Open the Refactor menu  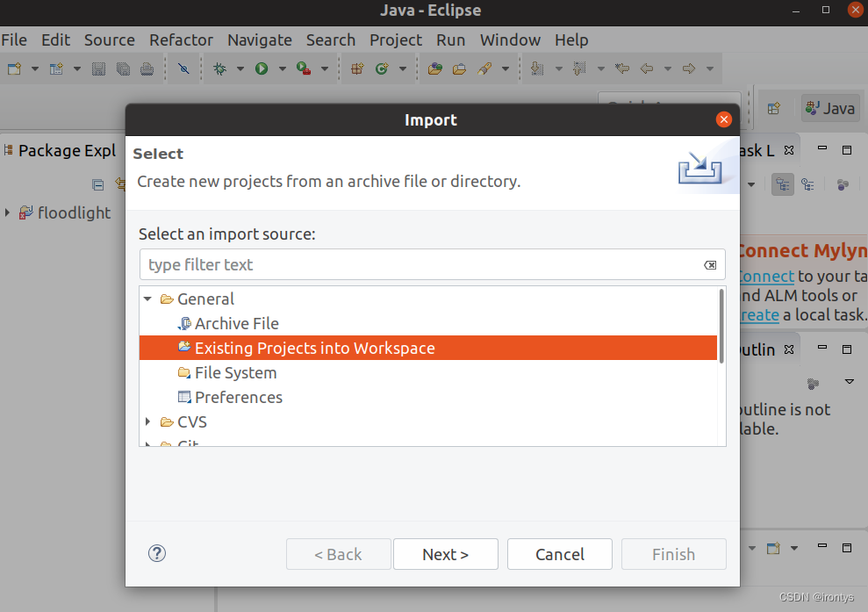(x=181, y=40)
